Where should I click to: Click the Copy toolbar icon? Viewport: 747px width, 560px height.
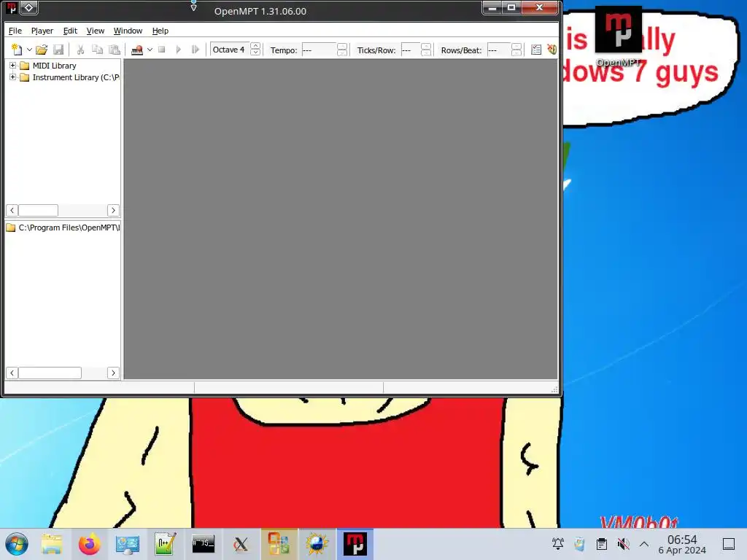[97, 50]
